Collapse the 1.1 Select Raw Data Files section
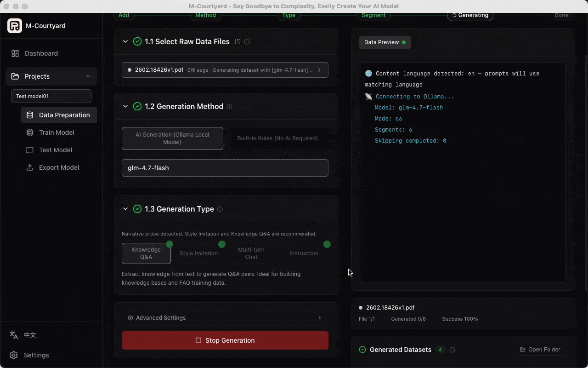Viewport: 588px width, 368px height. 125,41
